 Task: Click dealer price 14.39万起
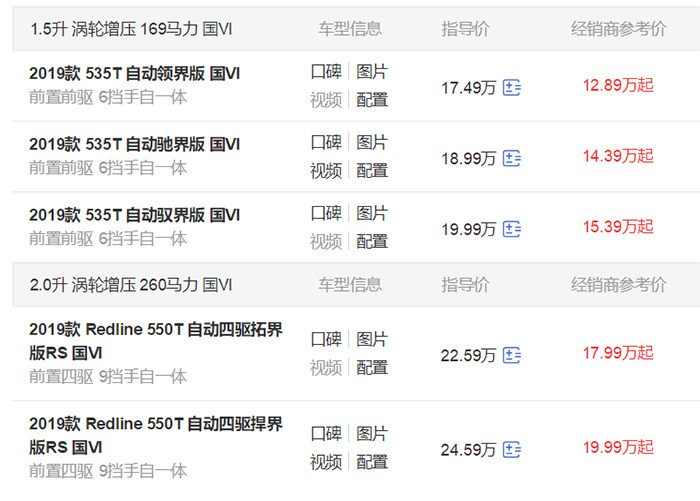617,156
